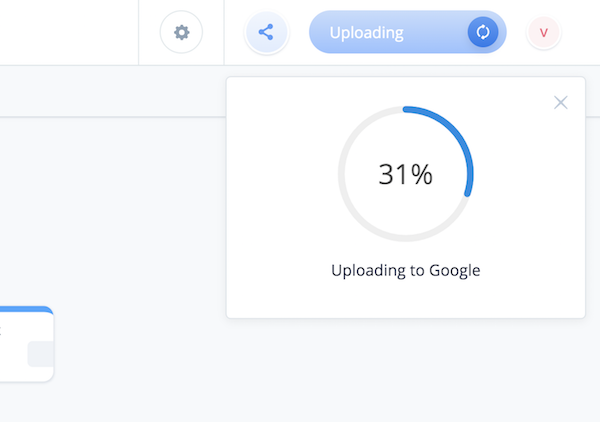Click the rounded end of the blue progress arc
Screen dimensions: 600x422
[467, 194]
